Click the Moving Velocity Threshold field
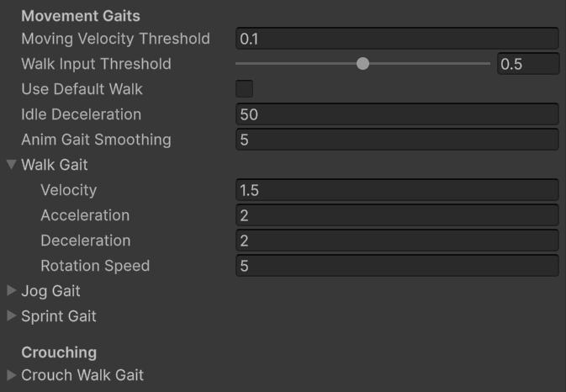Image resolution: width=566 pixels, height=392 pixels. (x=398, y=39)
